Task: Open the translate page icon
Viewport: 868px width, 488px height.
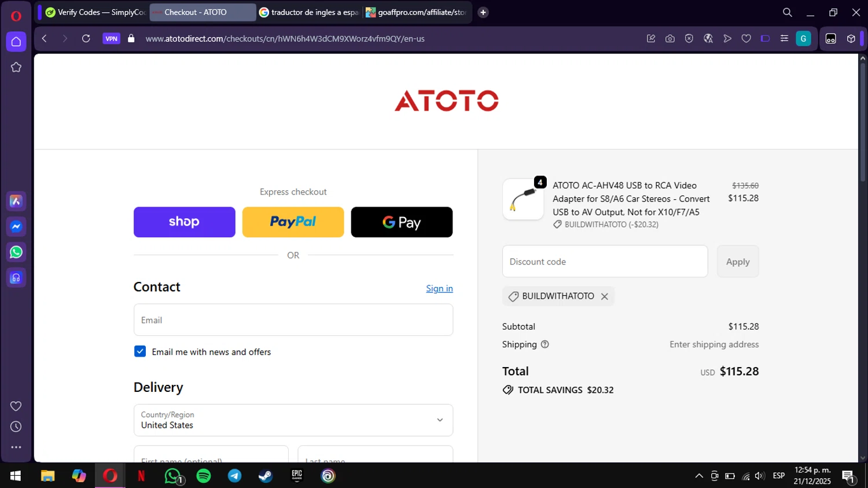Action: tap(708, 39)
